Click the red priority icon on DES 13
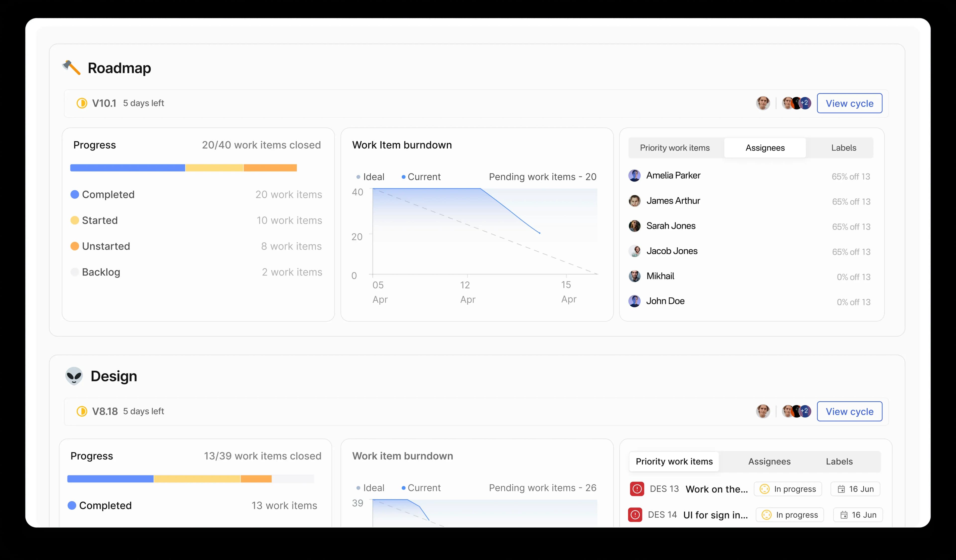 click(x=637, y=489)
